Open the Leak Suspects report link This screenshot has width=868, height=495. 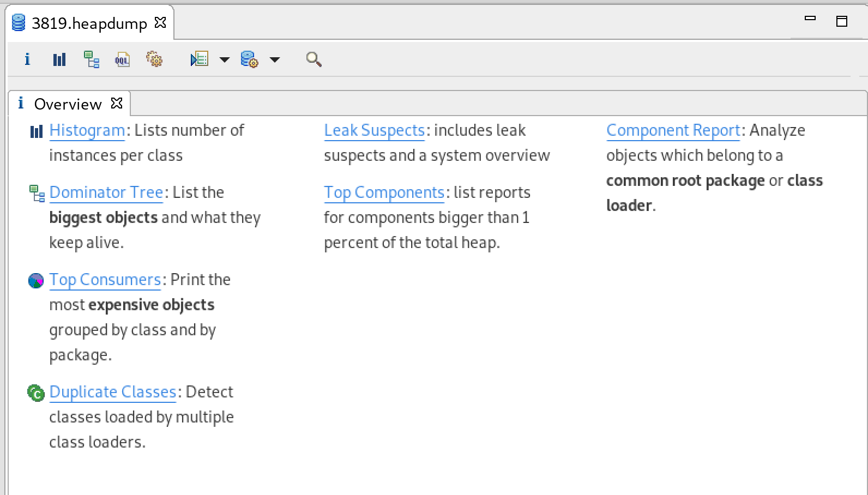[x=375, y=130]
